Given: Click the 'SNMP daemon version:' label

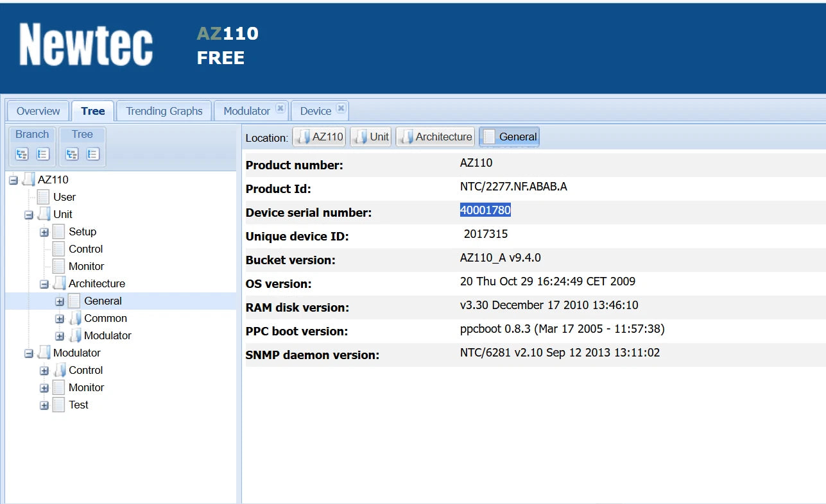Looking at the screenshot, I should pyautogui.click(x=313, y=355).
